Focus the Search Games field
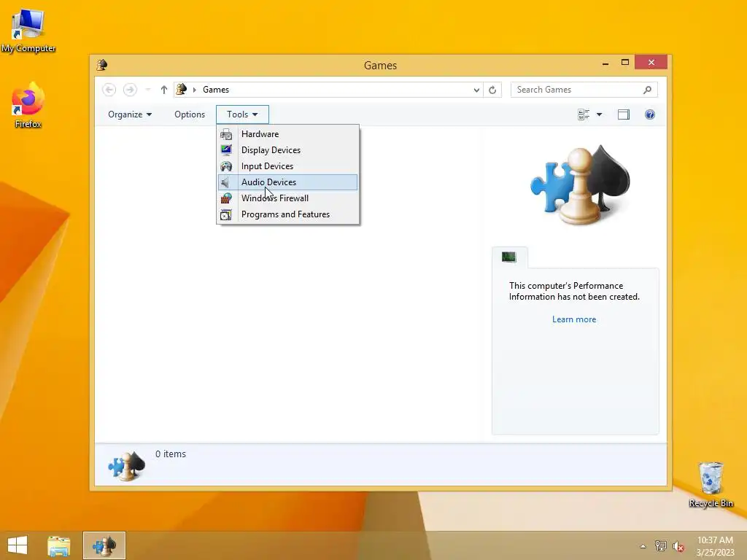Image resolution: width=747 pixels, height=560 pixels. pyautogui.click(x=584, y=90)
